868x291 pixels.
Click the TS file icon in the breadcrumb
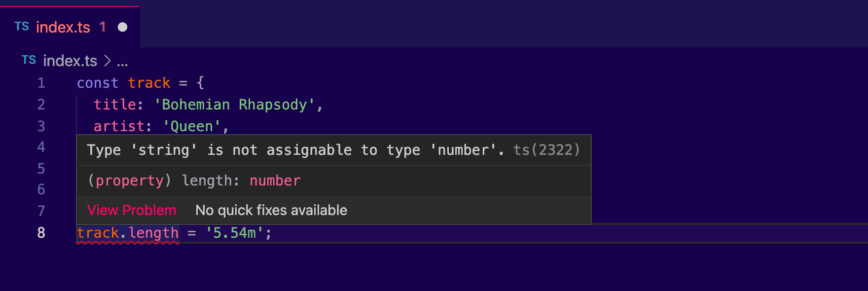(29, 60)
